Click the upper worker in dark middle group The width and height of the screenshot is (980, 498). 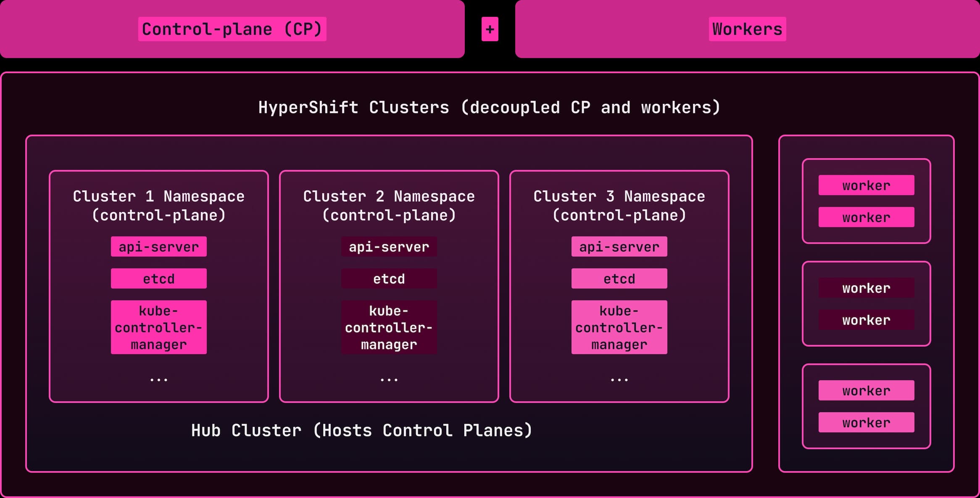point(867,288)
